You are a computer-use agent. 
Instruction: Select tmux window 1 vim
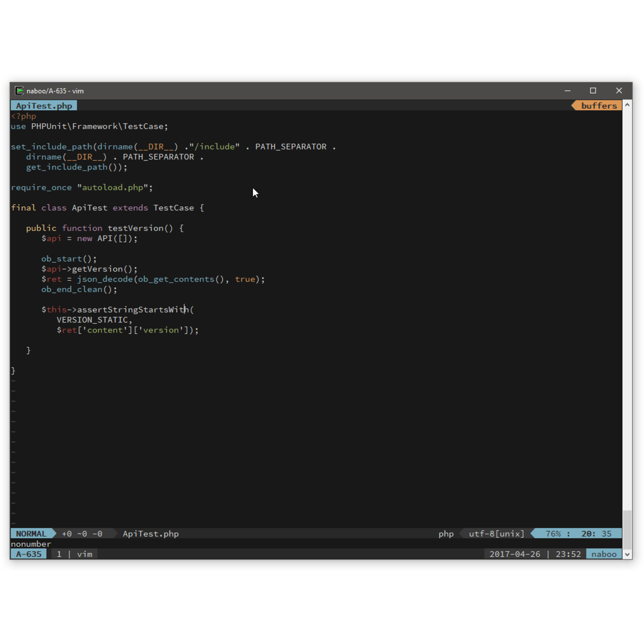point(74,554)
